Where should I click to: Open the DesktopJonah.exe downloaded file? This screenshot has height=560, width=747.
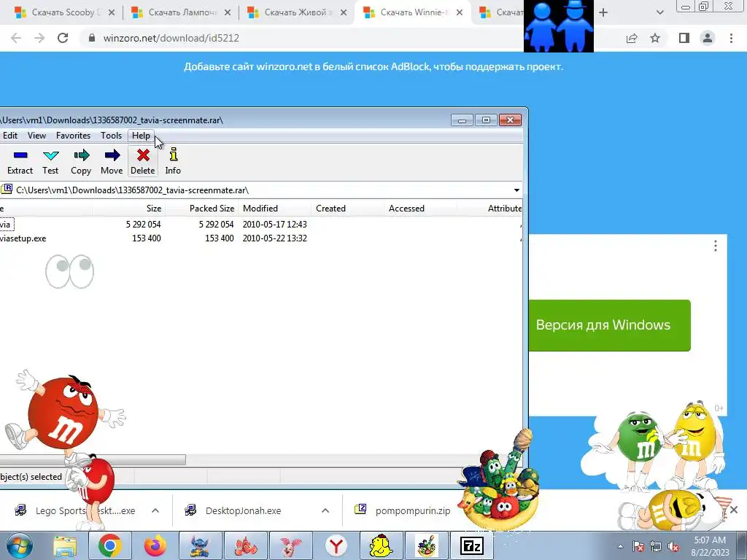click(243, 511)
